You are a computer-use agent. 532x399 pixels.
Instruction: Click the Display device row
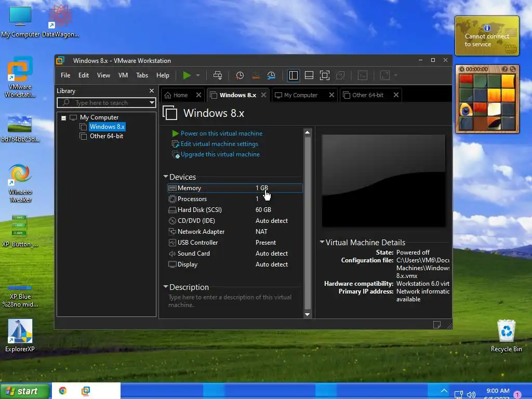(235, 264)
